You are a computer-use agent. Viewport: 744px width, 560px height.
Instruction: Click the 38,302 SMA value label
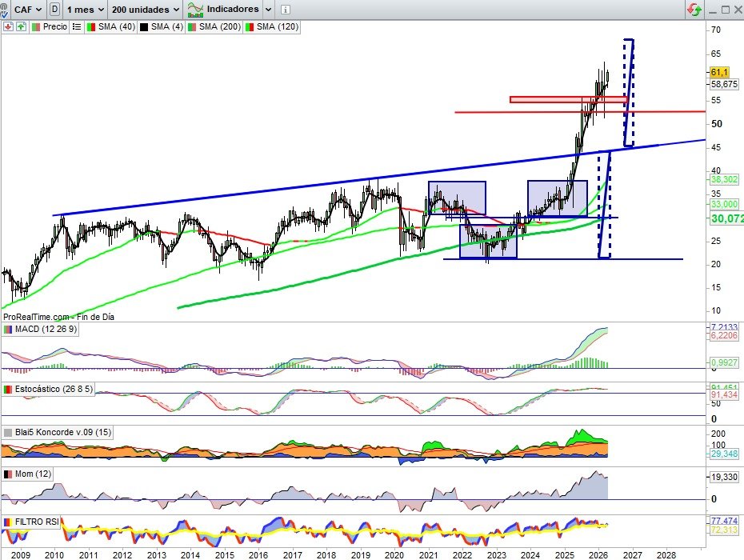pyautogui.click(x=724, y=179)
